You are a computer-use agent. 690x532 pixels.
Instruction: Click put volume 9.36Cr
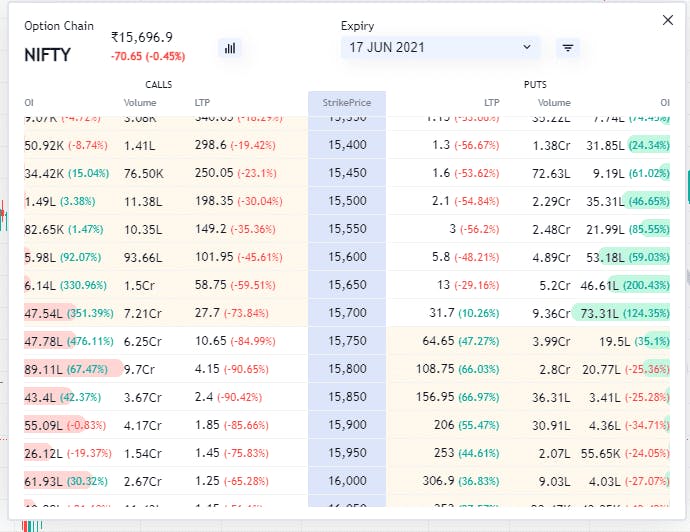(551, 313)
